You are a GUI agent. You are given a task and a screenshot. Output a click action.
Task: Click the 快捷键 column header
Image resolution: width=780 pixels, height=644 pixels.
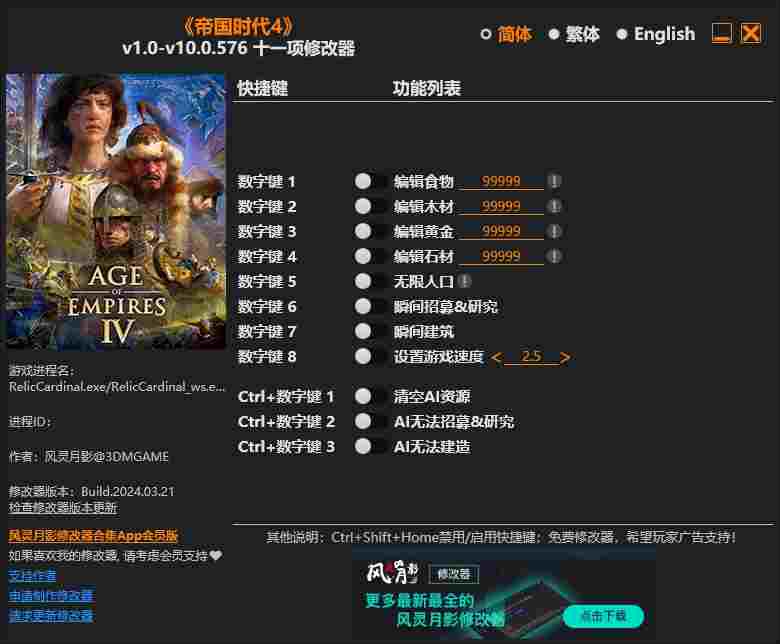pos(263,89)
